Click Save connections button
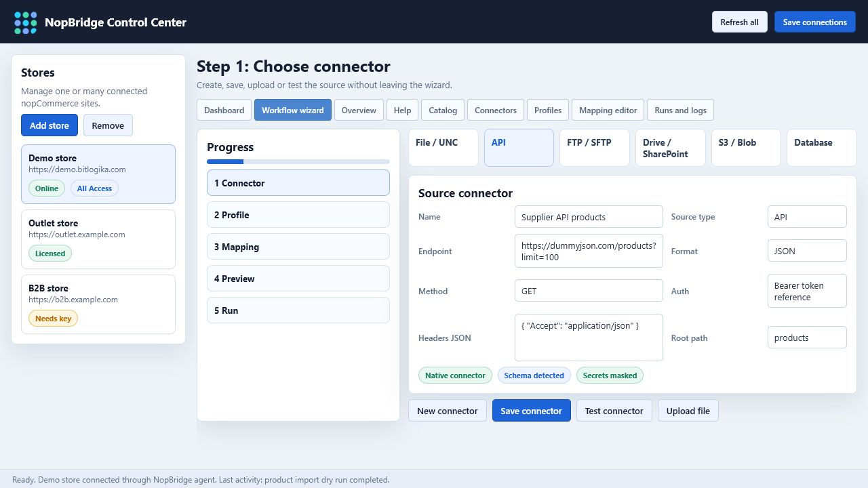 (x=814, y=22)
